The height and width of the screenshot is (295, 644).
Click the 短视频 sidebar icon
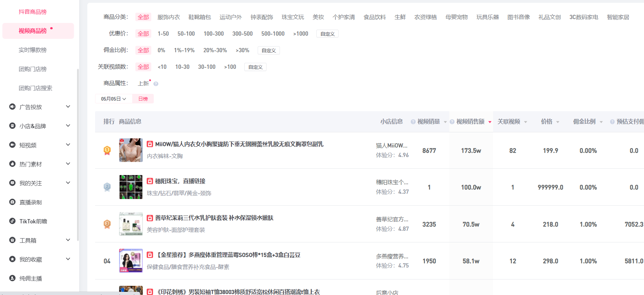12,145
